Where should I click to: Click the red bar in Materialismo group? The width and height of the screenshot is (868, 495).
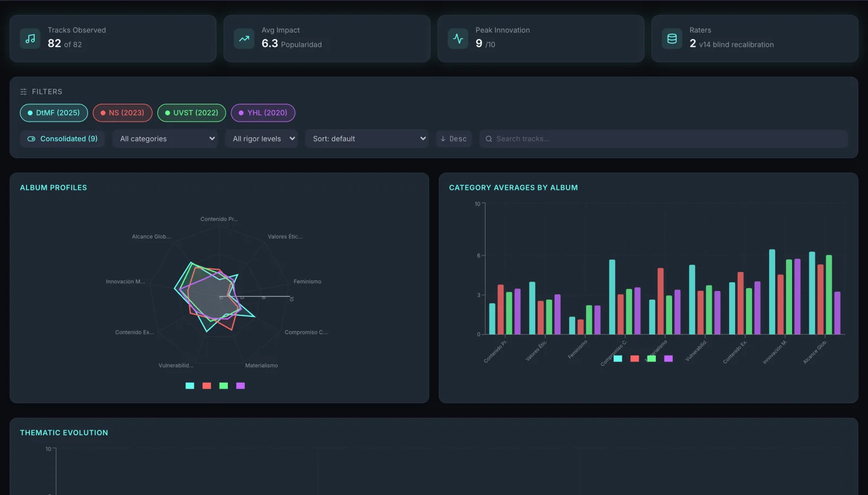click(x=661, y=301)
